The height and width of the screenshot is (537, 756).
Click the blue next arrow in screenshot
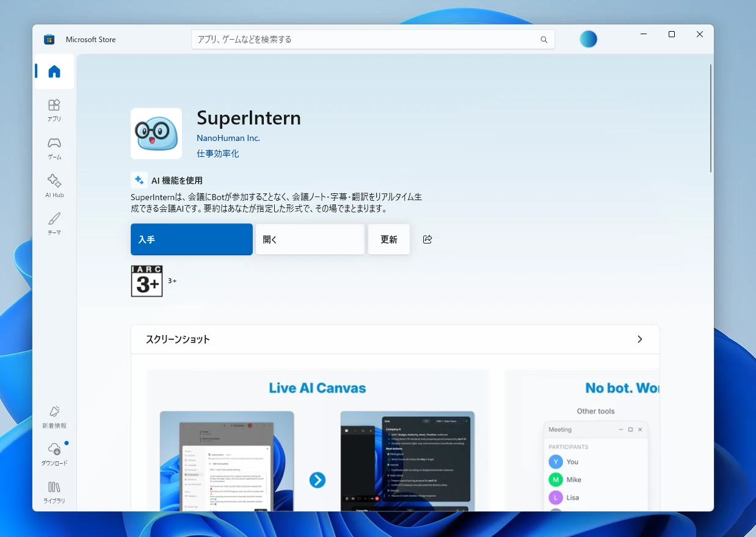pos(317,480)
